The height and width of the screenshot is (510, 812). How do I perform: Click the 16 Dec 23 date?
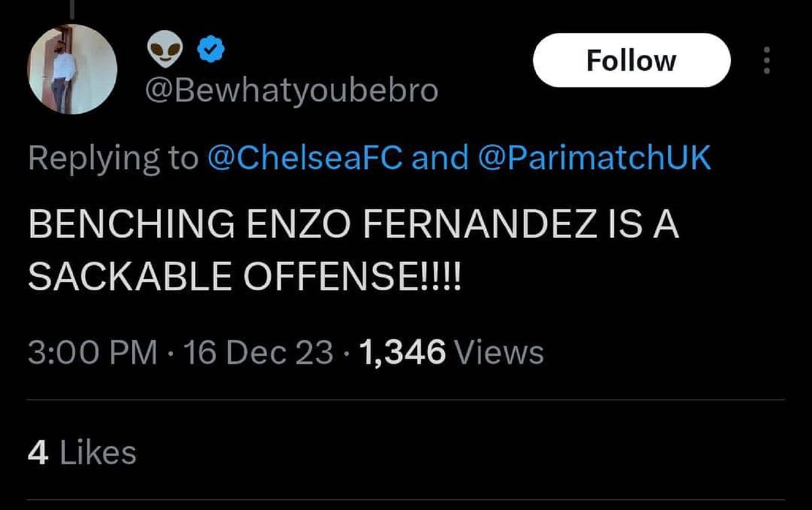[x=259, y=351]
